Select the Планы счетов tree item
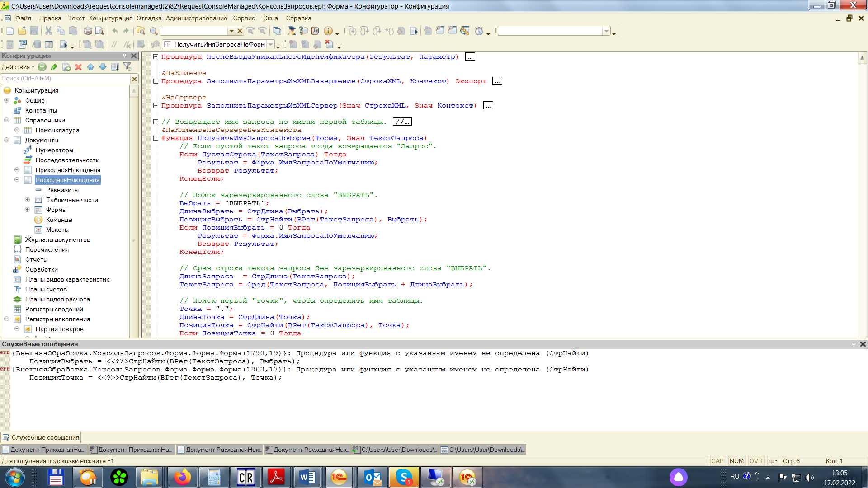Viewport: 868px width, 488px height. (46, 289)
